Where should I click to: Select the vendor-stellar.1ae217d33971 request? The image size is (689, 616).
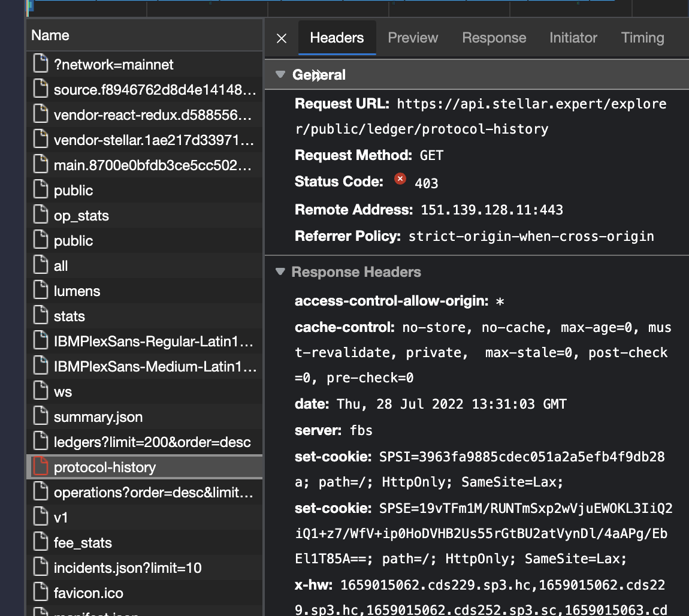[x=144, y=140]
